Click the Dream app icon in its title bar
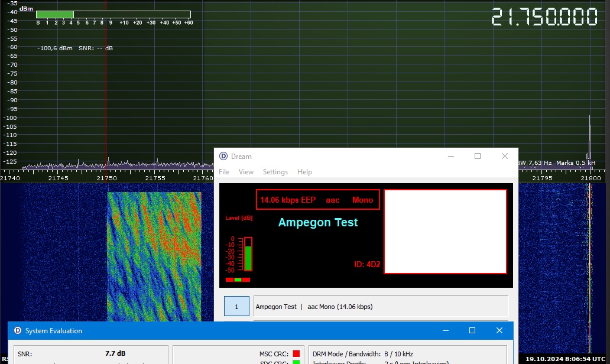Screen dimensions: 610x364 click(x=223, y=157)
